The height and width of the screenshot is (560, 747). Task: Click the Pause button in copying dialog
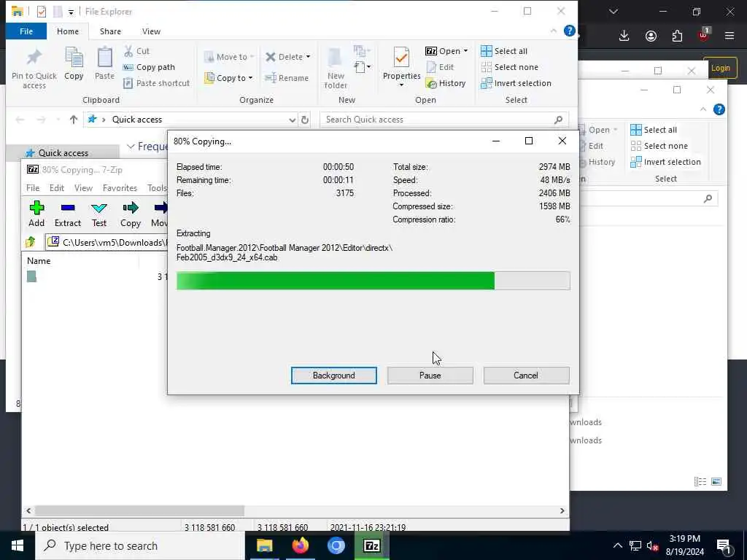(430, 376)
